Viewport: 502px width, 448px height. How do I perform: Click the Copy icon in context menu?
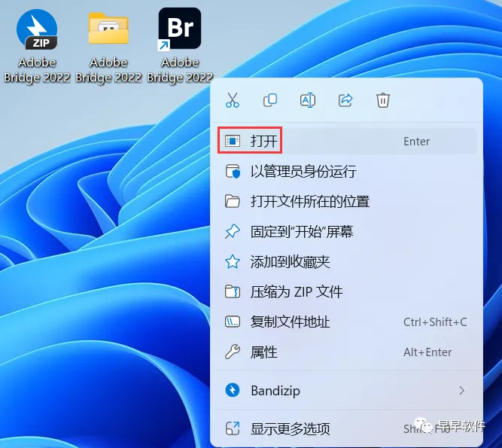click(270, 100)
